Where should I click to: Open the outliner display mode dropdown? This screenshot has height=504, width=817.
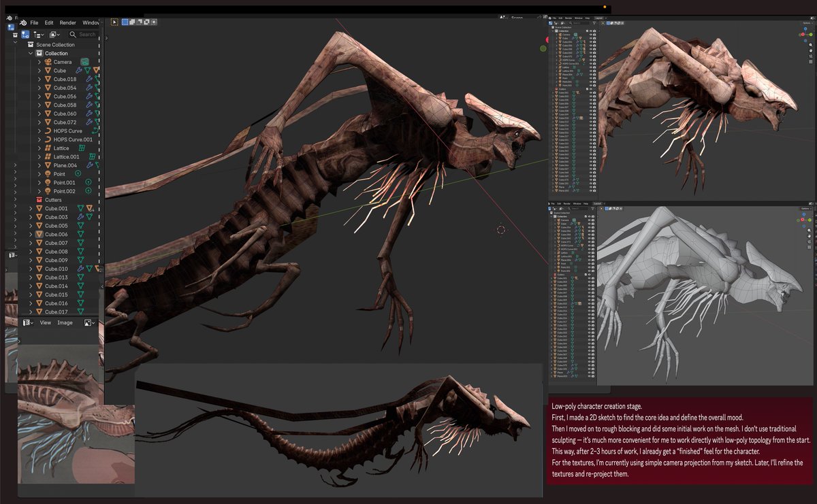56,35
